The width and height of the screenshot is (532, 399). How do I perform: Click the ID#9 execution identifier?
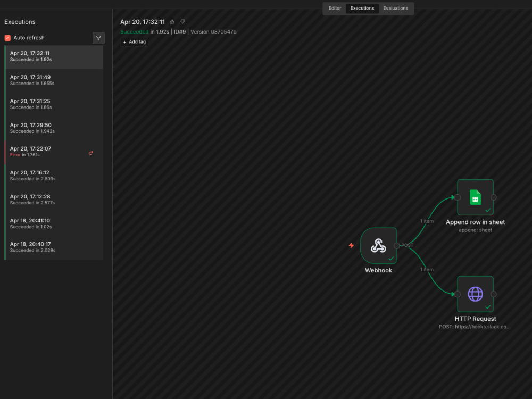(x=180, y=31)
